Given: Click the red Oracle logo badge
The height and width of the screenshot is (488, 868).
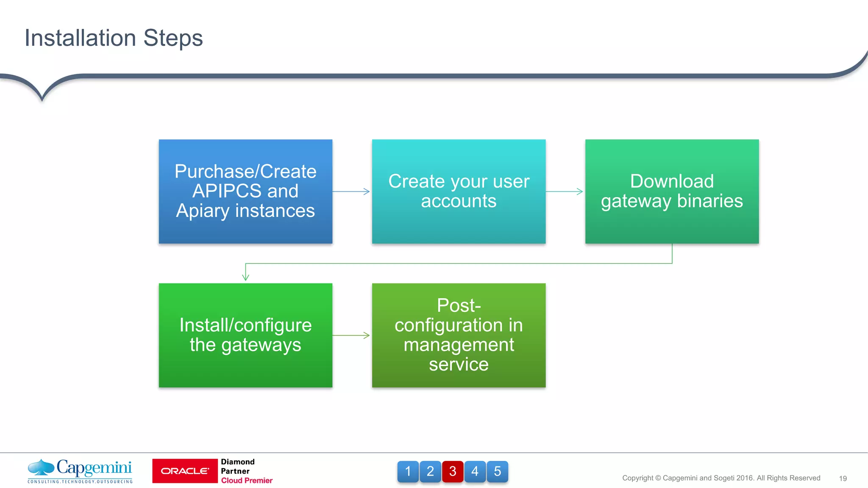Looking at the screenshot, I should 185,471.
